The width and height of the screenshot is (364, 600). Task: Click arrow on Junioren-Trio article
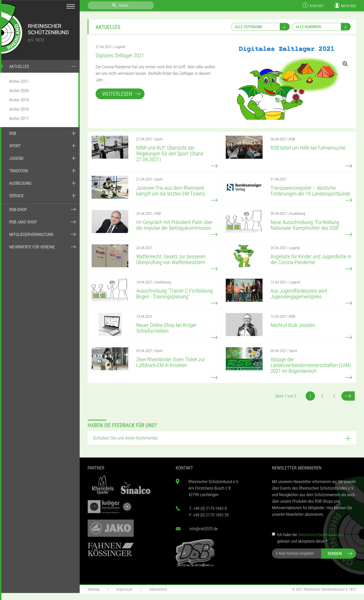(x=214, y=200)
